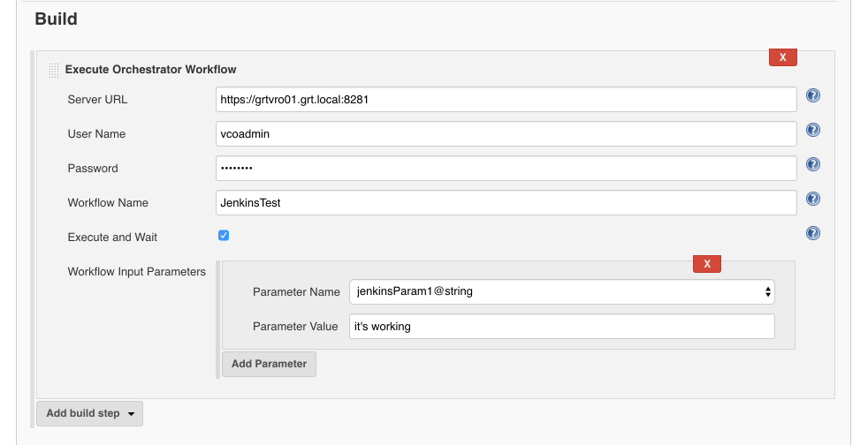The height and width of the screenshot is (445, 868).
Task: Click the Build section heading
Action: pyautogui.click(x=56, y=19)
